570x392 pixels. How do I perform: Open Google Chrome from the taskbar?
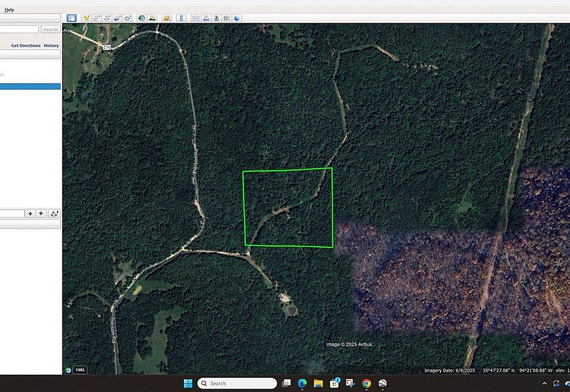(366, 383)
